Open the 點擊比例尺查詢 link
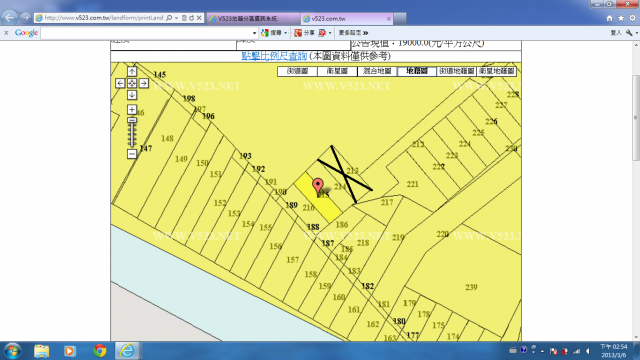Image resolution: width=640 pixels, height=360 pixels. point(274,56)
